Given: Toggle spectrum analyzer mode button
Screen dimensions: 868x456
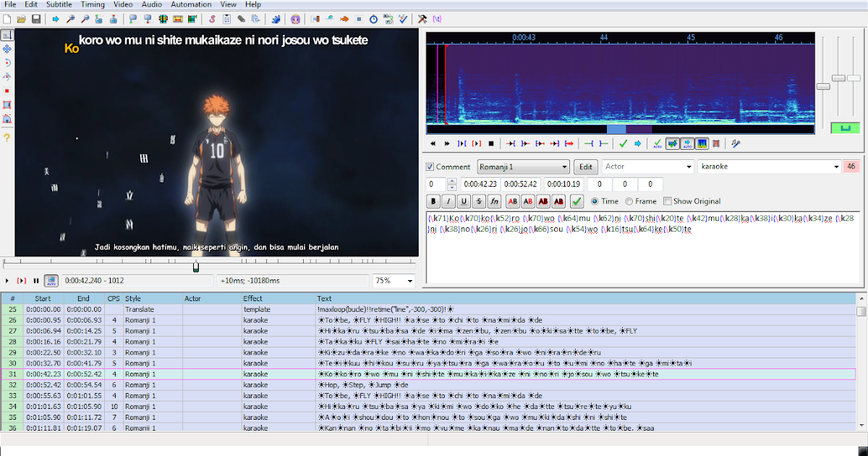Looking at the screenshot, I should pyautogui.click(x=702, y=143).
